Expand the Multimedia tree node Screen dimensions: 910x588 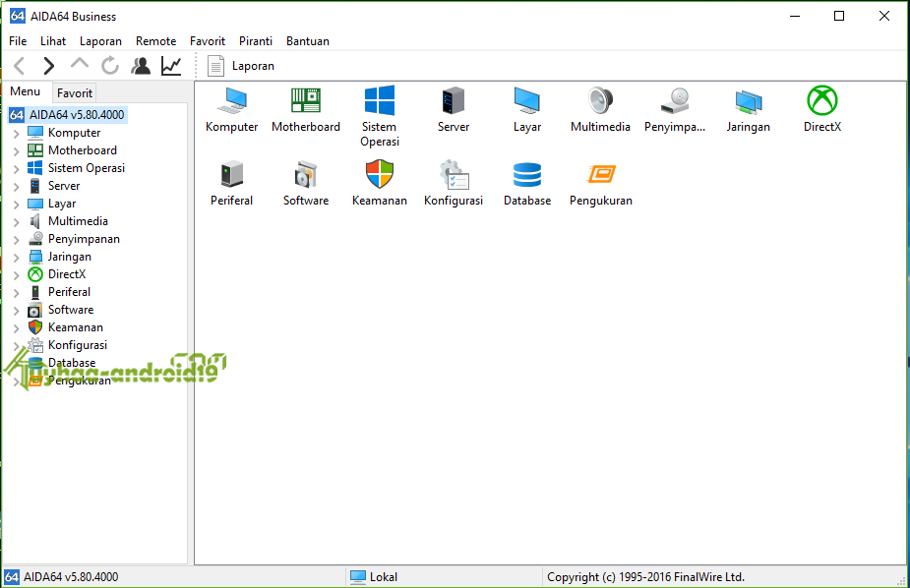(17, 222)
